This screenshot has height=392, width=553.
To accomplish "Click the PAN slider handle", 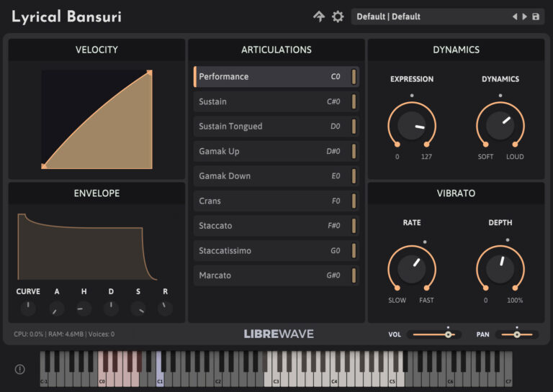I will tap(517, 334).
